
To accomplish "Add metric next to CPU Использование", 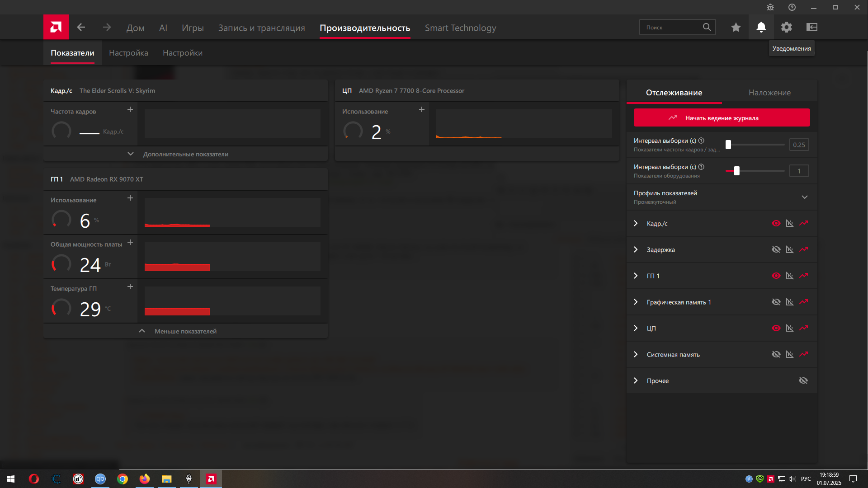I will [422, 109].
